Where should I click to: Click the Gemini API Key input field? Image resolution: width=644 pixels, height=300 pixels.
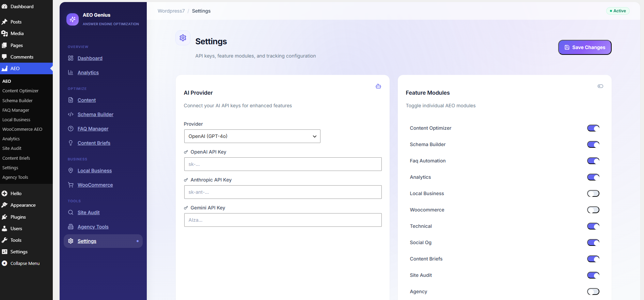pyautogui.click(x=283, y=220)
